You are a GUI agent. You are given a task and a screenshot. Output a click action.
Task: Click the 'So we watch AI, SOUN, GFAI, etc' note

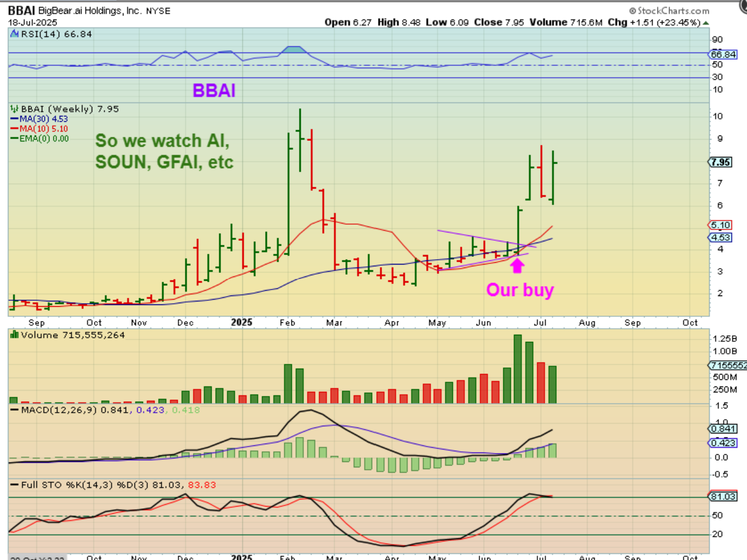[165, 151]
